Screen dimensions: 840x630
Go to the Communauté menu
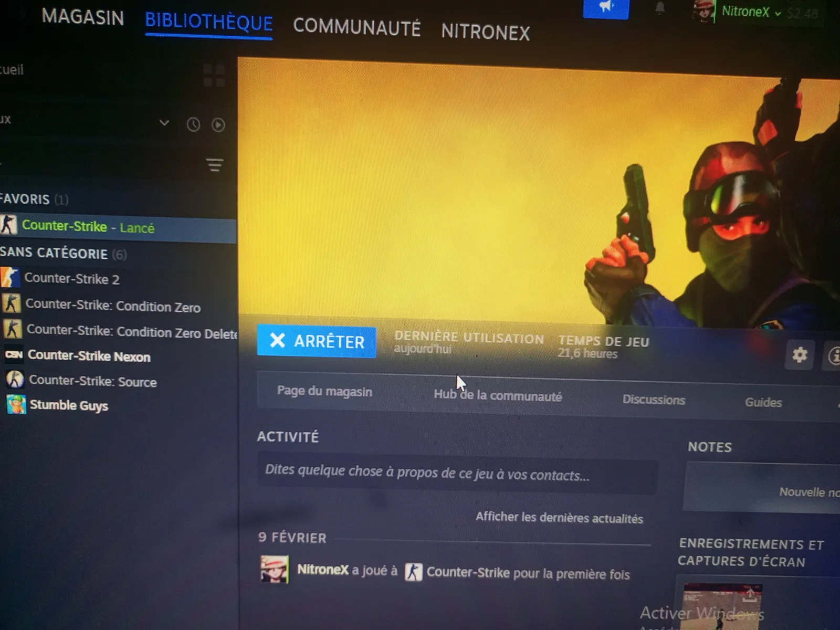356,27
